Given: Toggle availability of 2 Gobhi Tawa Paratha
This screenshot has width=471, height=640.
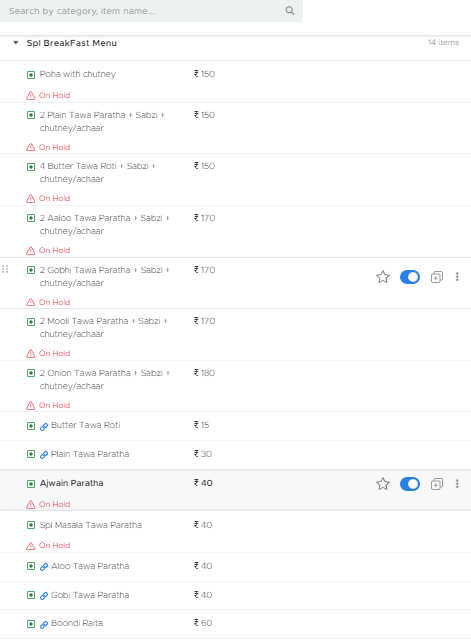Looking at the screenshot, I should [x=410, y=277].
